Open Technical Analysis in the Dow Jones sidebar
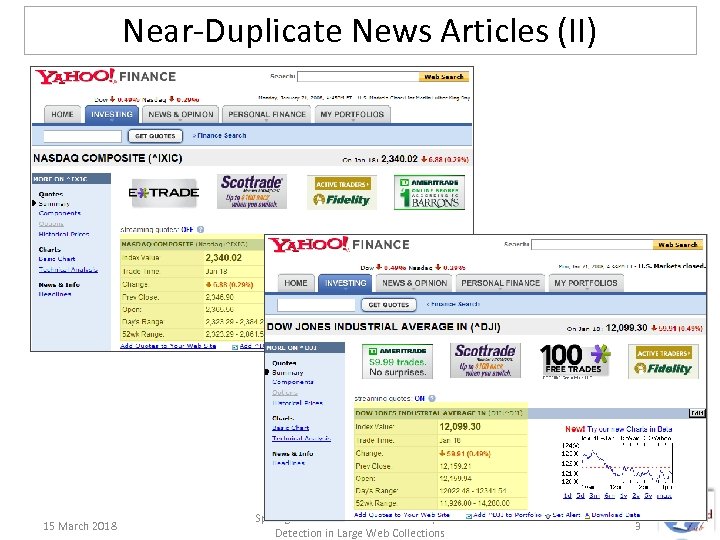Screen dimensions: 720x540 301,439
